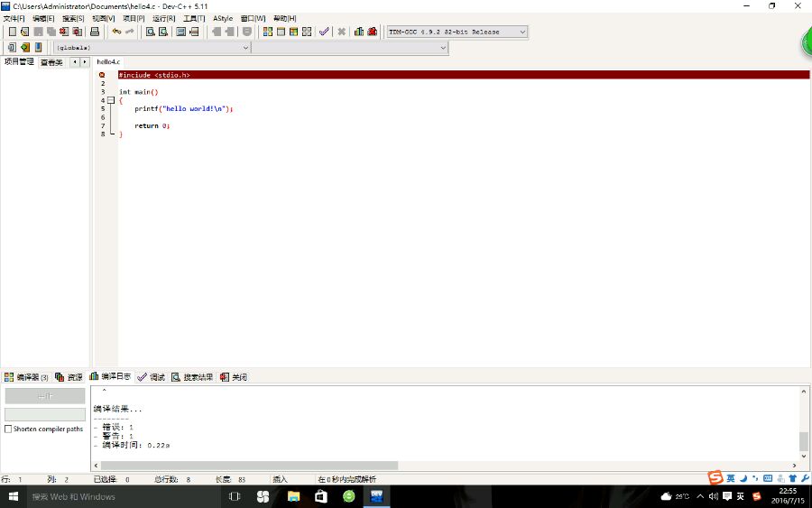Click the Undo arrow icon

click(116, 32)
